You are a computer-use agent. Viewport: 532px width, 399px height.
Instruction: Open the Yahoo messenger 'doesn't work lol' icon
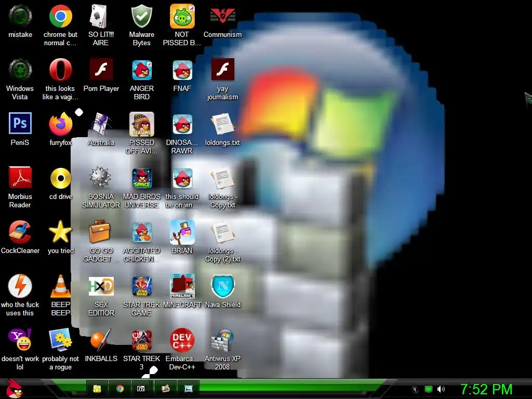(x=20, y=340)
